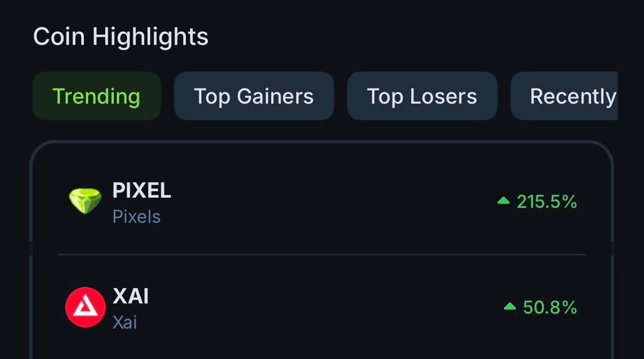Click the divider line between PIXEL and XAI

pos(322,254)
